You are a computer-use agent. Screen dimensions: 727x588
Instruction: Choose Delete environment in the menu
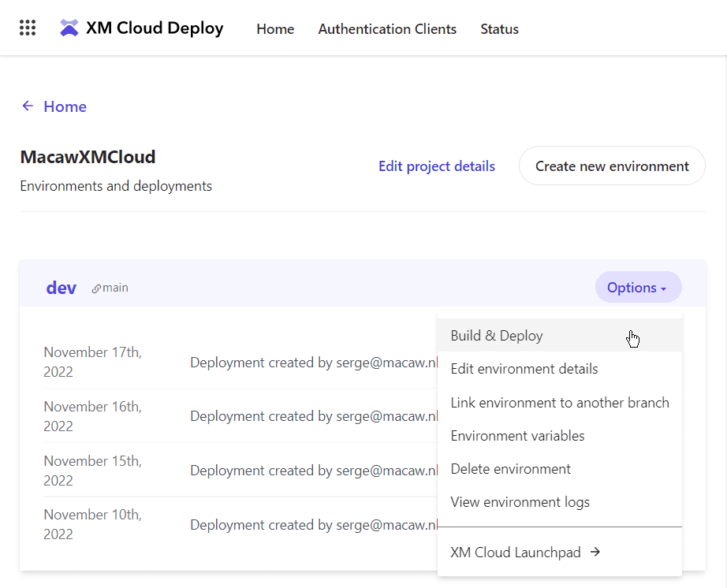510,469
